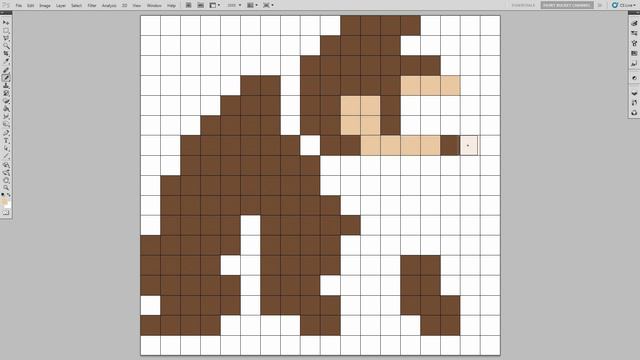Select the Dodge tool
Viewport: 640px width, 360px height.
point(6,124)
